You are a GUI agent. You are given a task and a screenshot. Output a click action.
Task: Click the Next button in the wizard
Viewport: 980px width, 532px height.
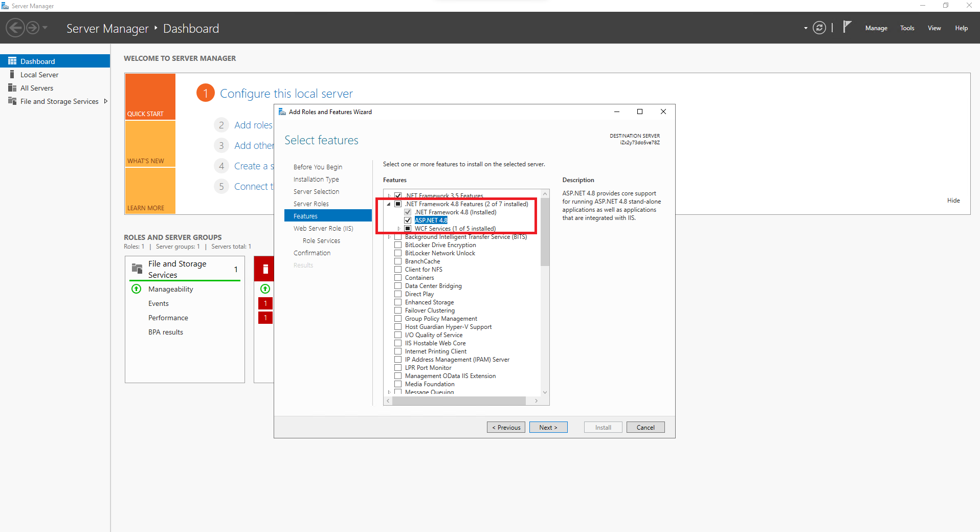tap(548, 427)
